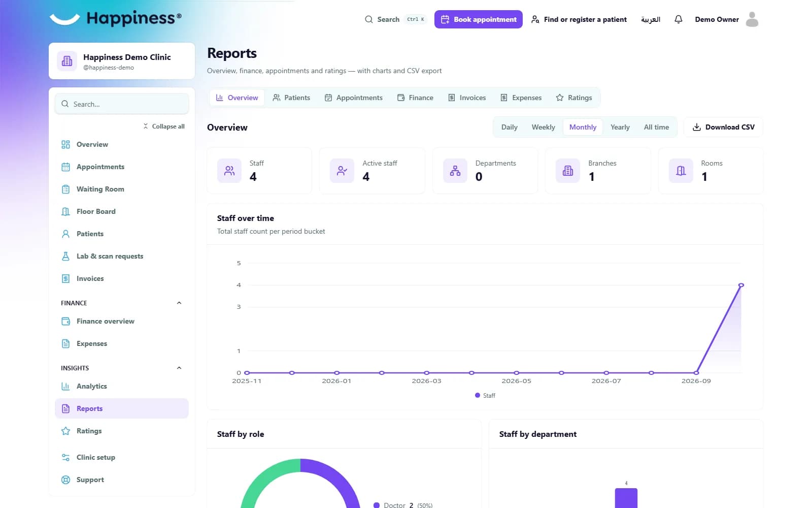The width and height of the screenshot is (812, 508).
Task: Toggle Staff series in chart legend
Action: 485,395
